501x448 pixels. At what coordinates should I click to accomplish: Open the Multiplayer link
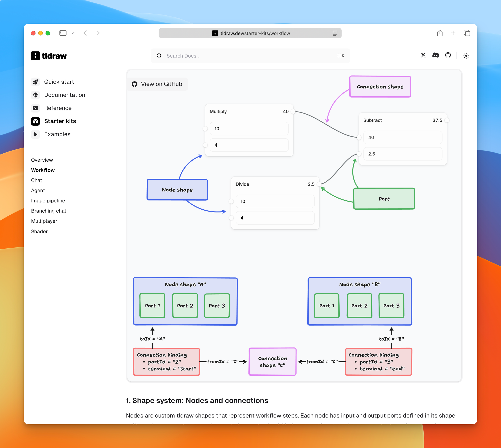point(44,221)
